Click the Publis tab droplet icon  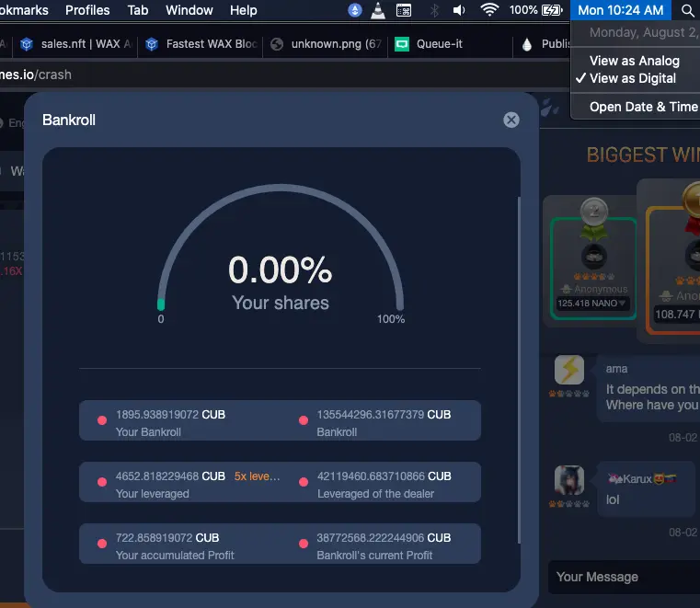[x=527, y=44]
